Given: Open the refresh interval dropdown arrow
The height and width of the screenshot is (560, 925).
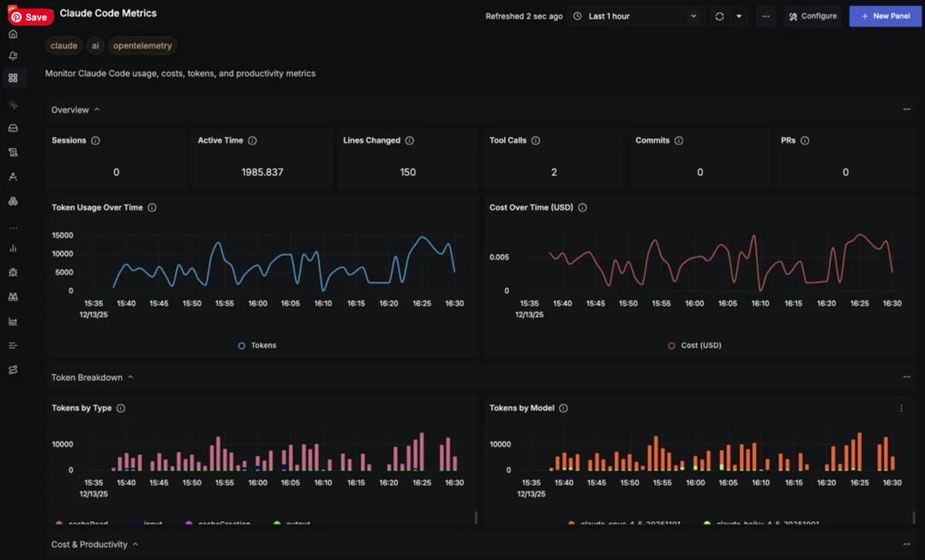Looking at the screenshot, I should [739, 16].
